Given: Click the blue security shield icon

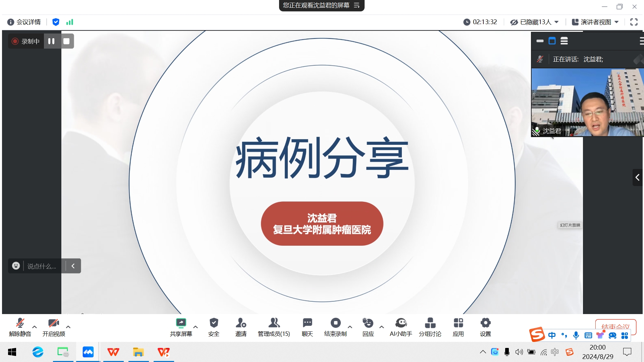Looking at the screenshot, I should click(x=56, y=22).
